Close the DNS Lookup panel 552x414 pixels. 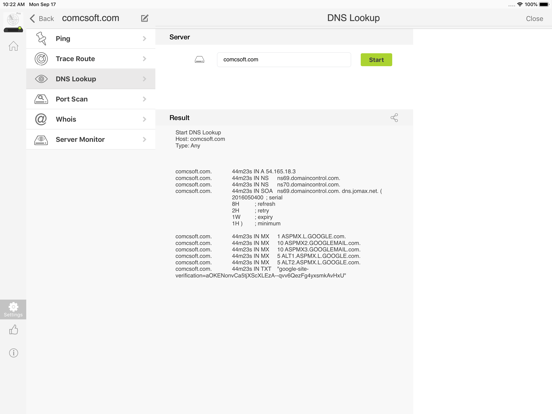[x=534, y=18]
